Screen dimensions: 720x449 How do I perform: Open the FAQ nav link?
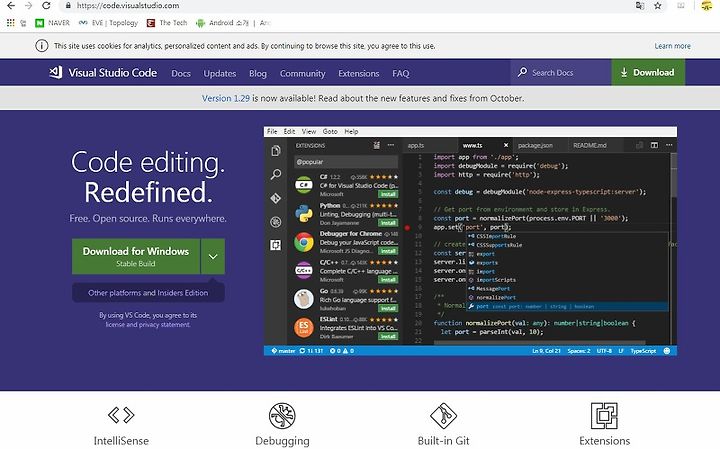(x=401, y=73)
